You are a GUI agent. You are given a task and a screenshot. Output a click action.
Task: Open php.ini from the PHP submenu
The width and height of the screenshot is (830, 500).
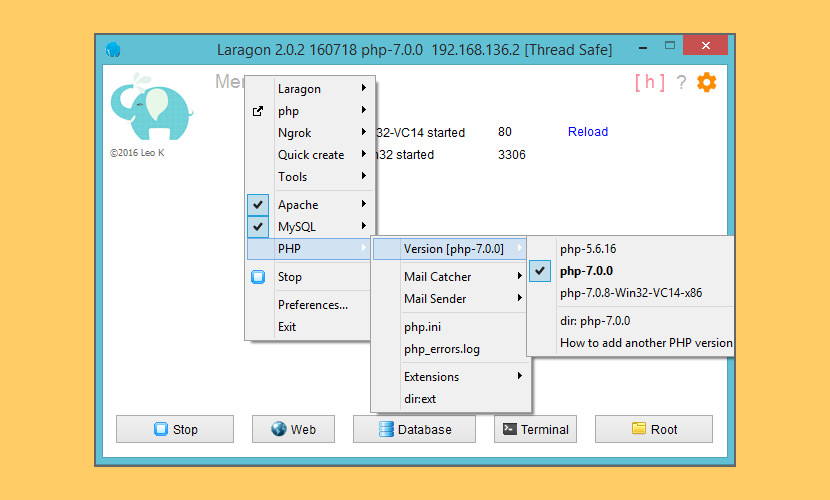[449, 327]
